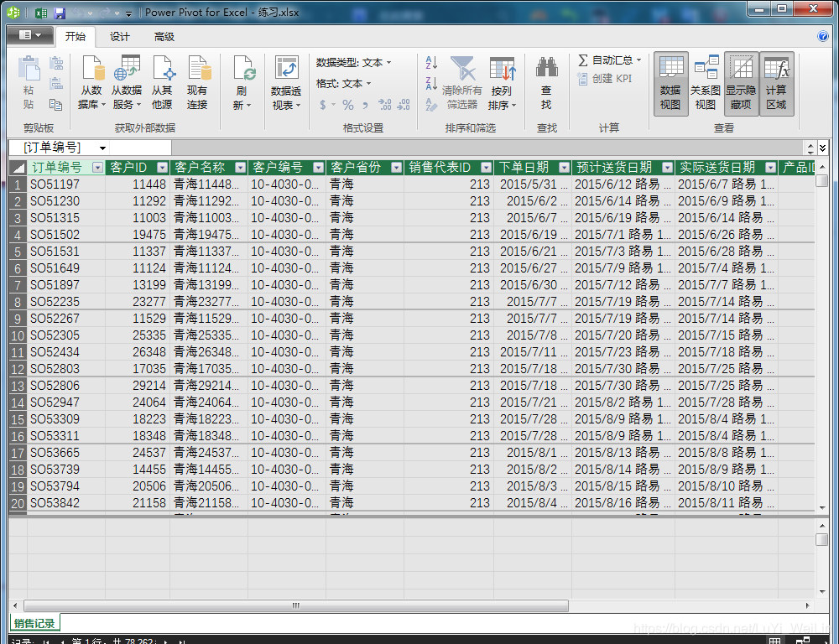Open 客户名称 column filter dropdown
The height and width of the screenshot is (644, 839).
pos(240,168)
